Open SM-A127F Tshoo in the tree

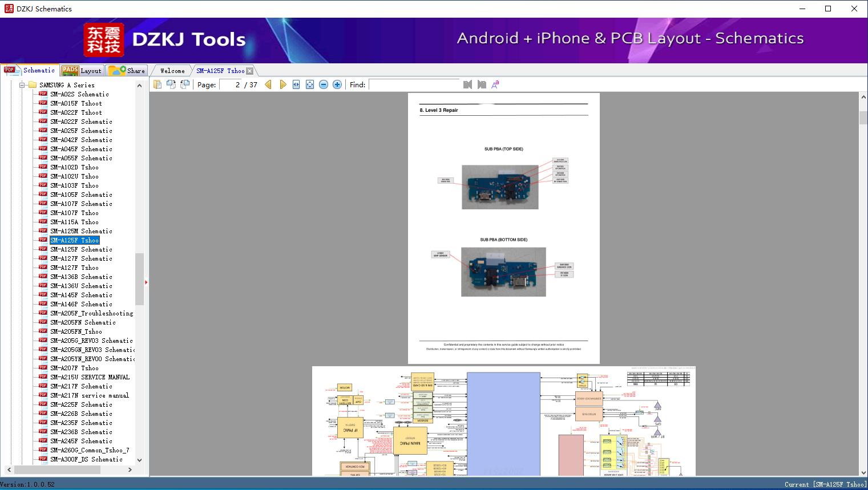74,268
